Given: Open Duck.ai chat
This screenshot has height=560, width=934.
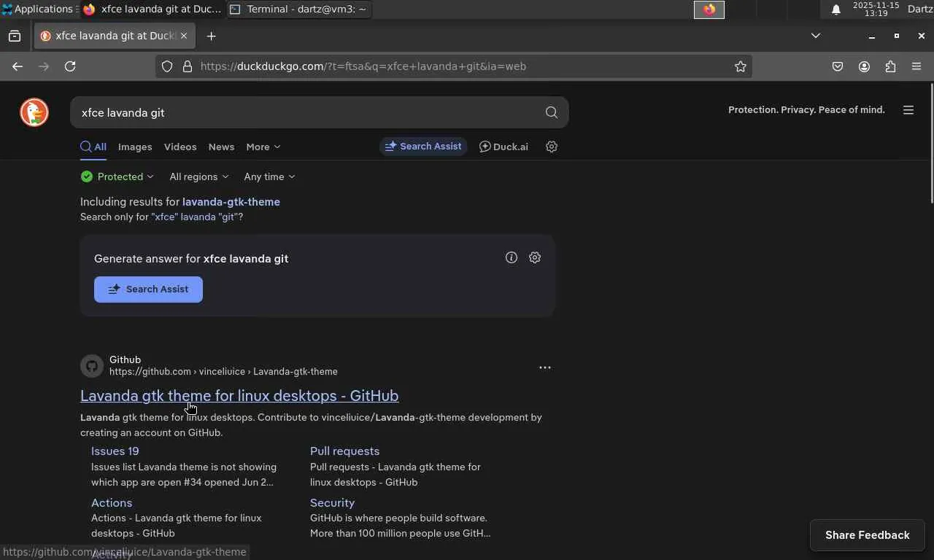Looking at the screenshot, I should pos(503,147).
